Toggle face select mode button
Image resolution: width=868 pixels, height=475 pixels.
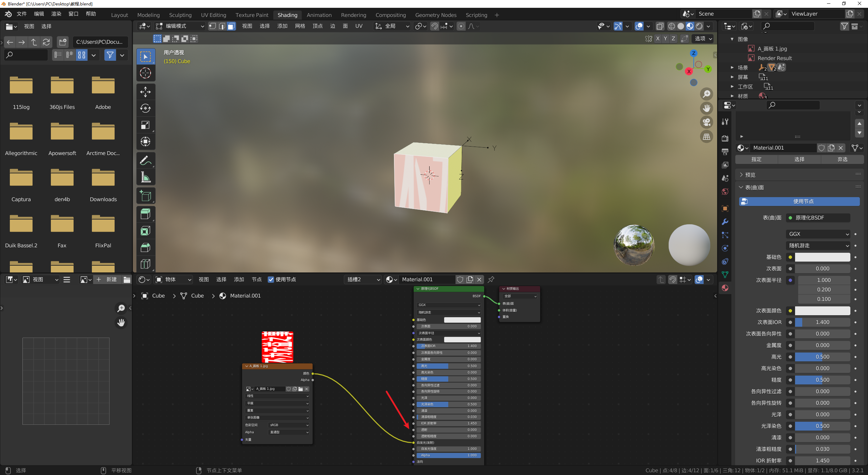231,26
